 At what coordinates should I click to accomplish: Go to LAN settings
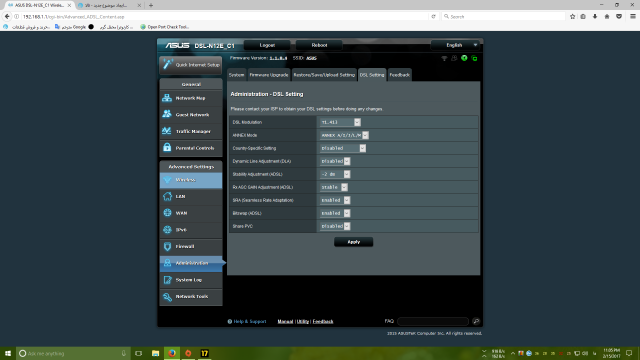[191, 197]
